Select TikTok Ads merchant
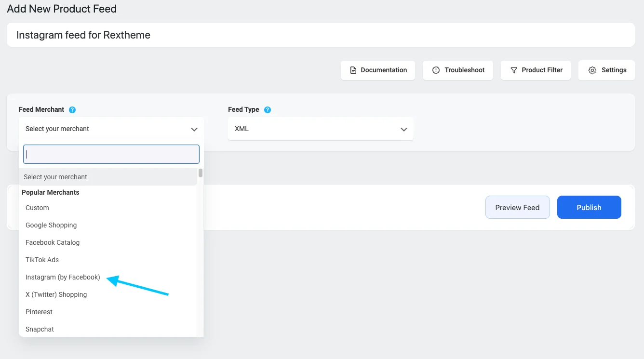644x359 pixels. tap(107, 260)
